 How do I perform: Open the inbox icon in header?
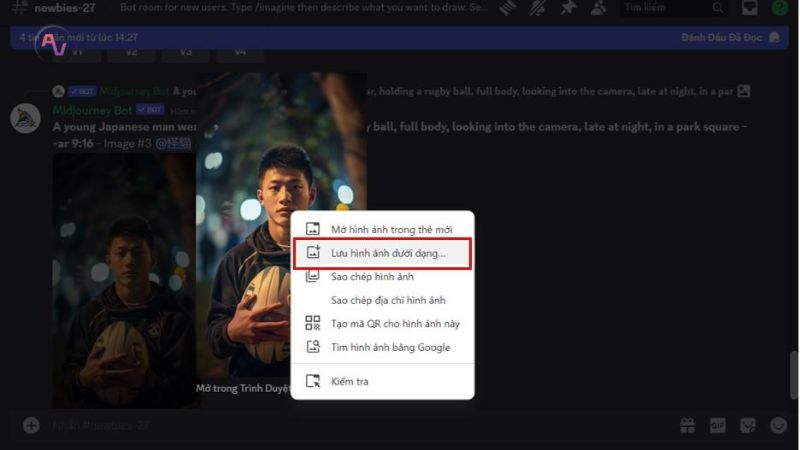pyautogui.click(x=749, y=8)
